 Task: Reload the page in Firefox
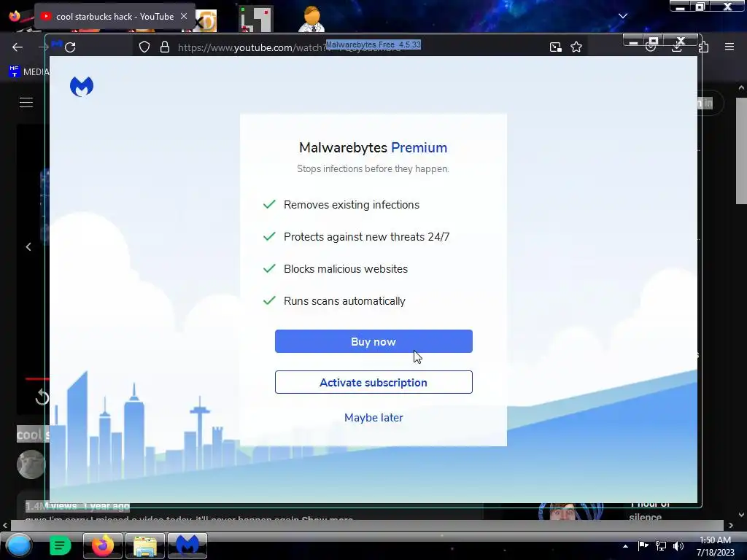point(71,47)
